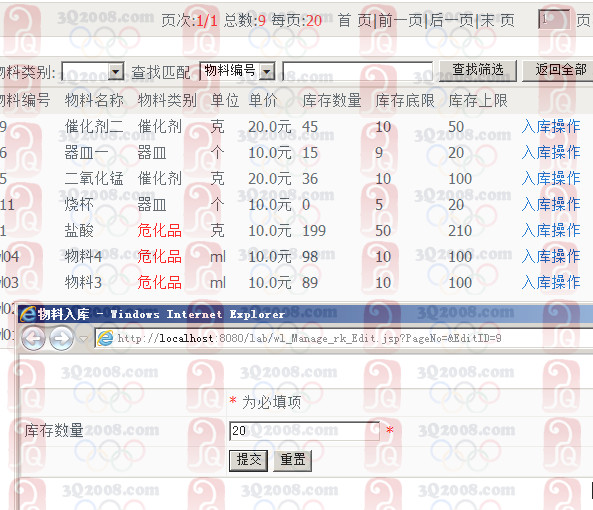
Task: Open 入库操作 for 烧杯 row
Action: click(x=551, y=205)
